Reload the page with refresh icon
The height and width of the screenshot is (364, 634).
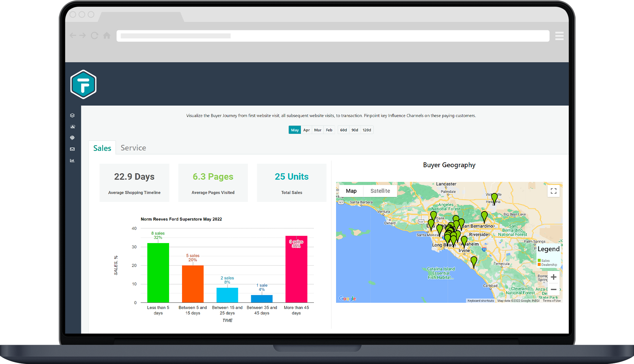pos(95,36)
